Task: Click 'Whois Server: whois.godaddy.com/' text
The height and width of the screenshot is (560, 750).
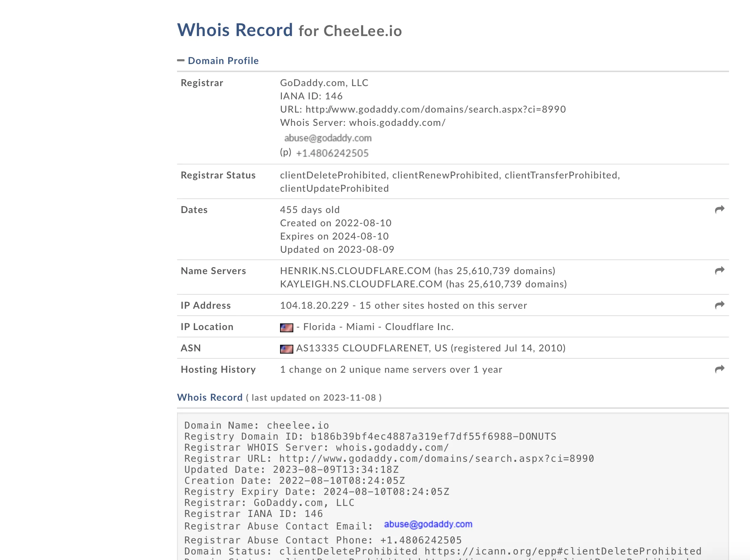Action: 363,123
